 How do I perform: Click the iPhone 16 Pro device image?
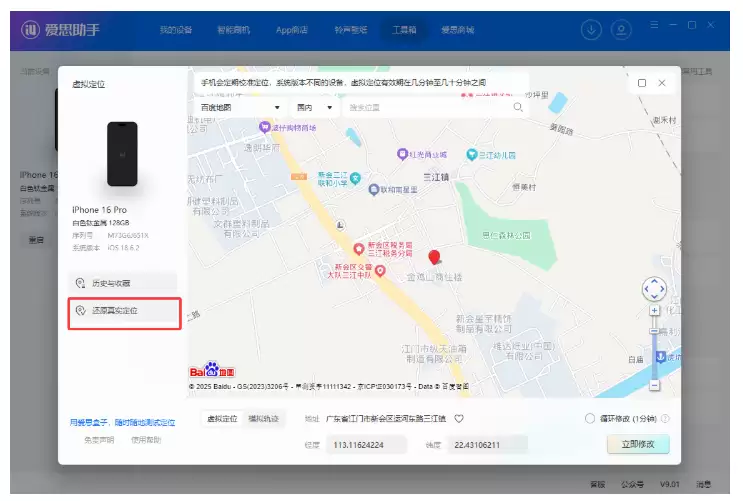(x=122, y=154)
